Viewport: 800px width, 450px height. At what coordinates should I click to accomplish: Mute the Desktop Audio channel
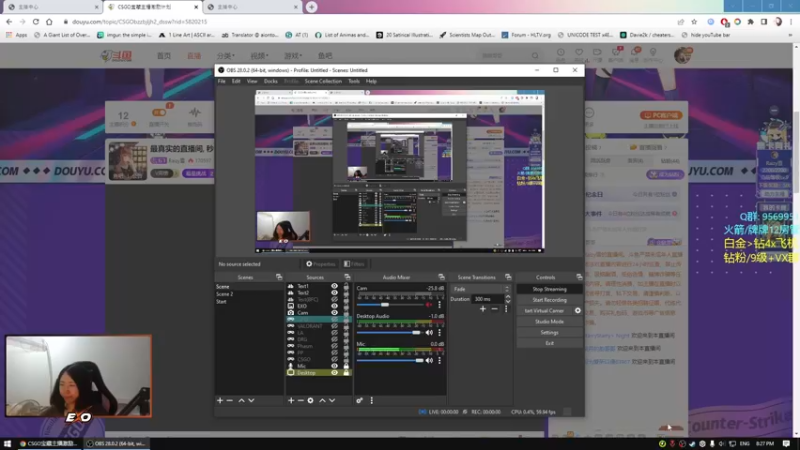(429, 333)
